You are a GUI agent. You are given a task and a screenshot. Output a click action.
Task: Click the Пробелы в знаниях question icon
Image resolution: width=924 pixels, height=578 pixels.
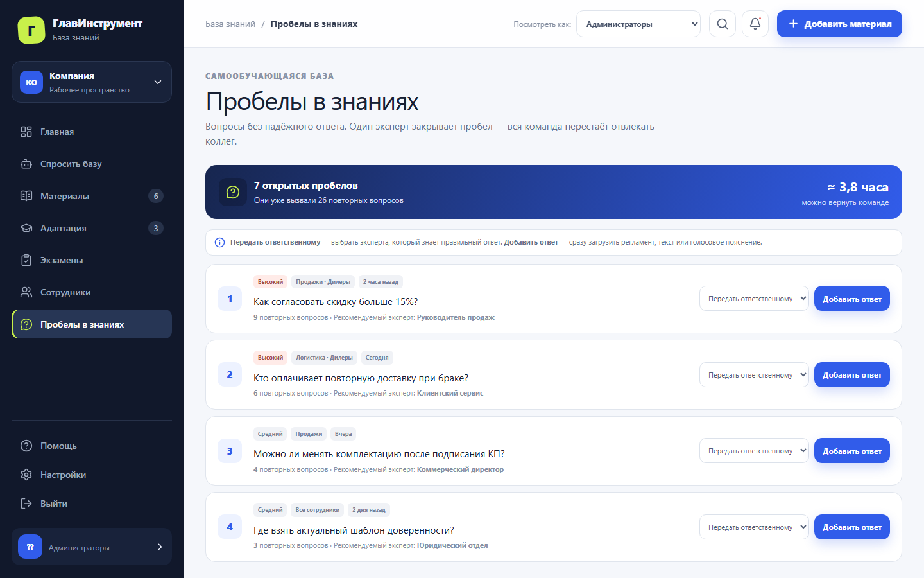[26, 324]
